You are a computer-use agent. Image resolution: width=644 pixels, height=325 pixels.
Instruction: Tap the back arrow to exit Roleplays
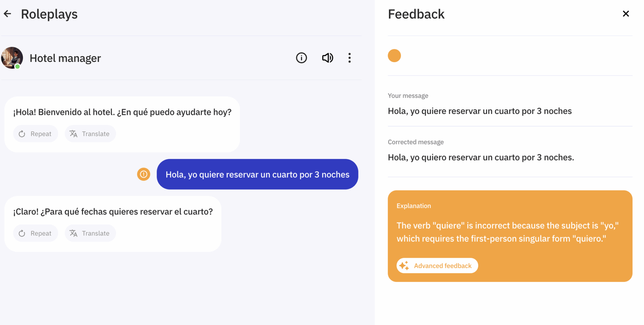7,14
